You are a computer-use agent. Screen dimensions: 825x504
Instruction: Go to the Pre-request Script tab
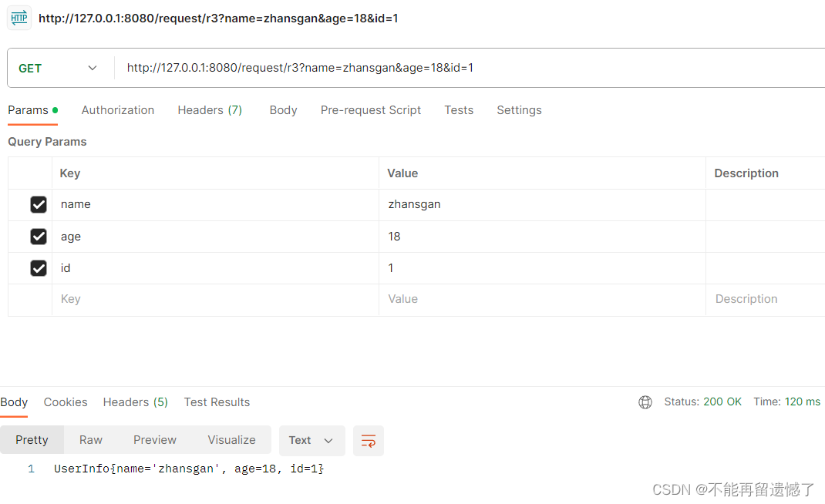tap(371, 110)
